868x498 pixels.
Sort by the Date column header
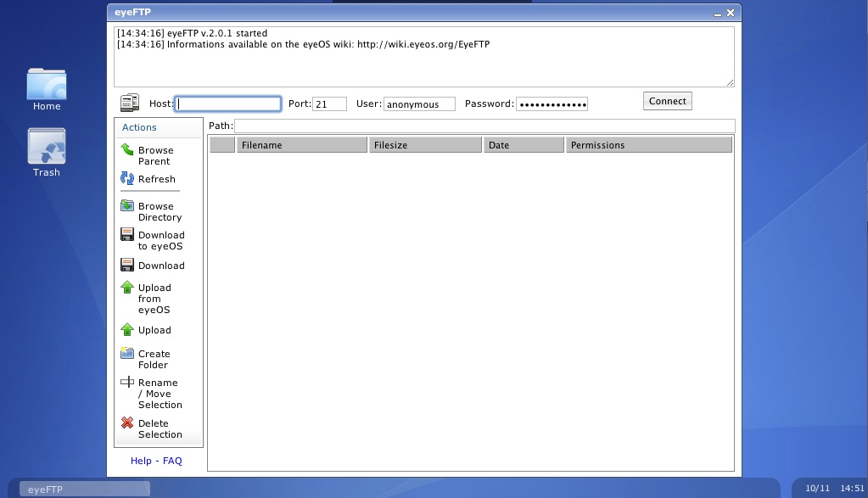[x=524, y=145]
